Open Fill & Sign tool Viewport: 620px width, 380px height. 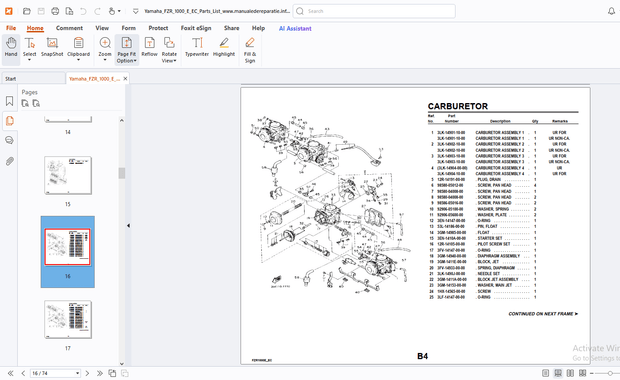click(250, 49)
